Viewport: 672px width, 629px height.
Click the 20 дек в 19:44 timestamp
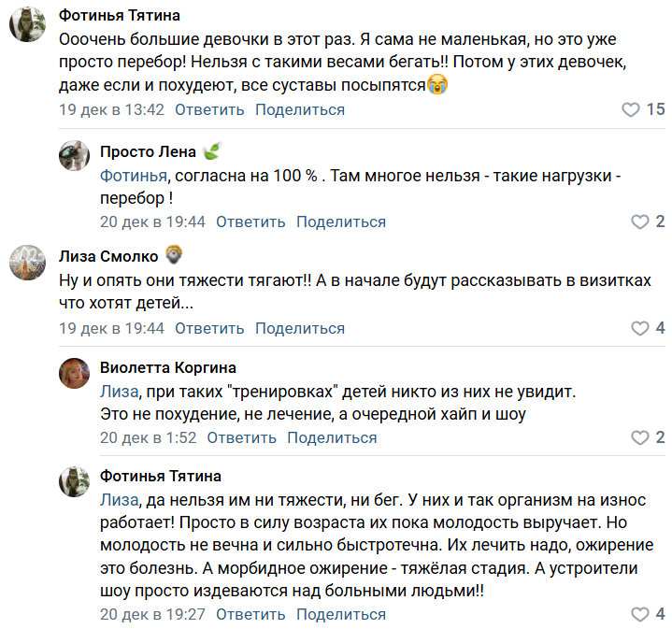[152, 222]
